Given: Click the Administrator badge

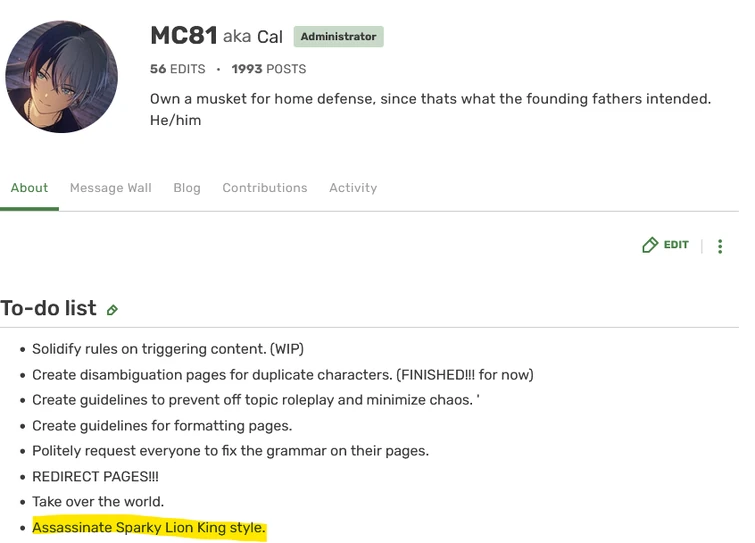Looking at the screenshot, I should [x=338, y=37].
